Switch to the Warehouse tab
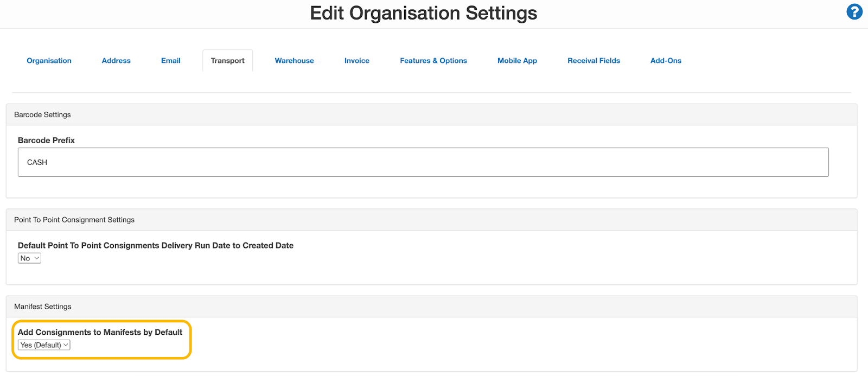Image resolution: width=868 pixels, height=376 pixels. [294, 61]
